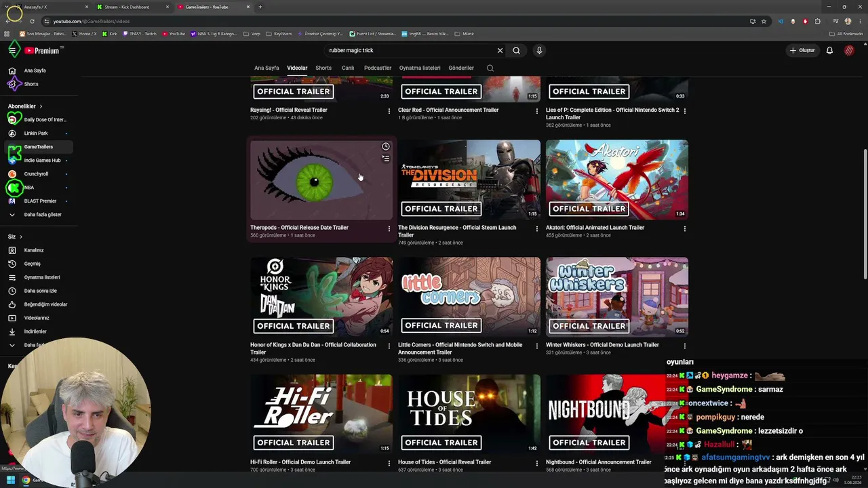Viewport: 868px width, 488px height.
Task: Reload the page in Chrome
Action: [x=32, y=21]
